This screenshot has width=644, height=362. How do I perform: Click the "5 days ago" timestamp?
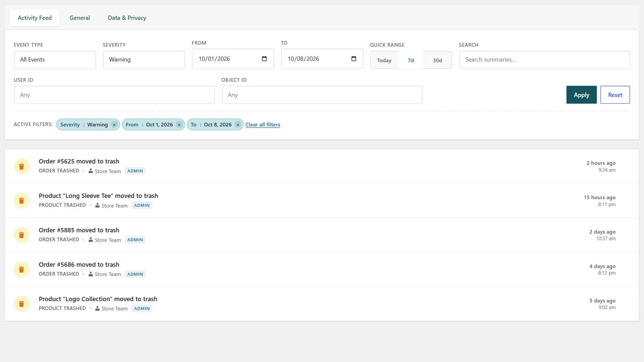[x=602, y=301]
